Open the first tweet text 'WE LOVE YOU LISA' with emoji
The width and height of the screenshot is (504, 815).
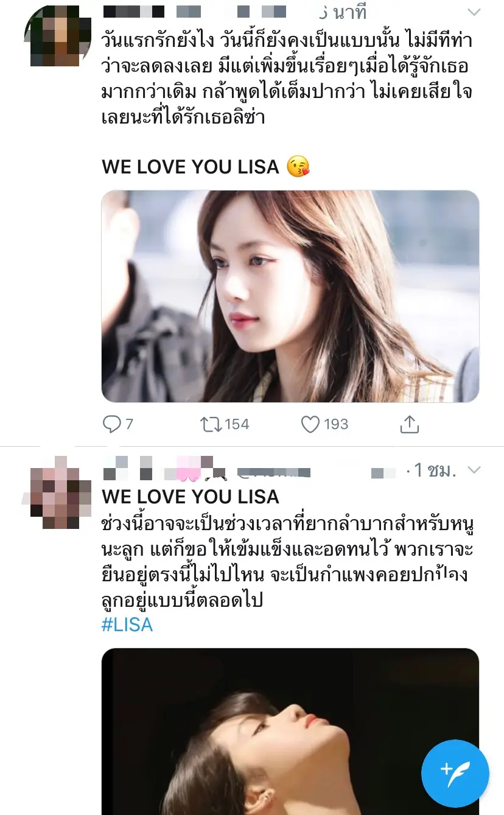206,167
